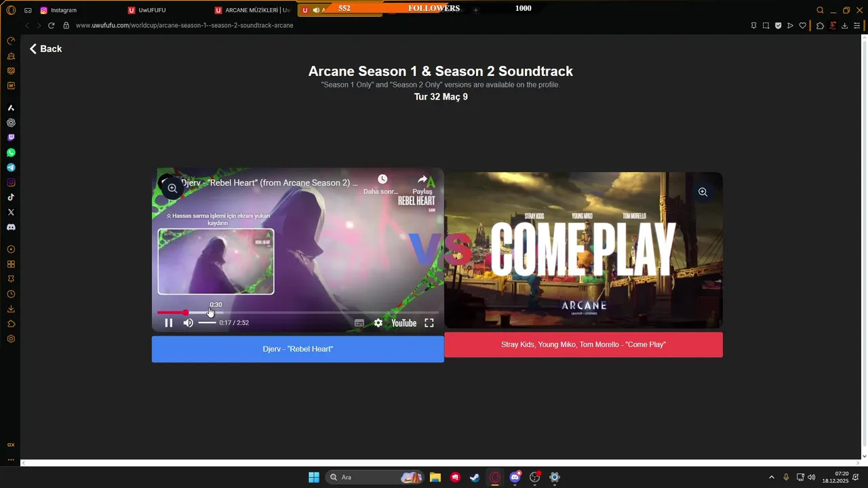Viewport: 868px width, 488px height.
Task: Seek on the YouTube progress bar
Action: click(298, 312)
